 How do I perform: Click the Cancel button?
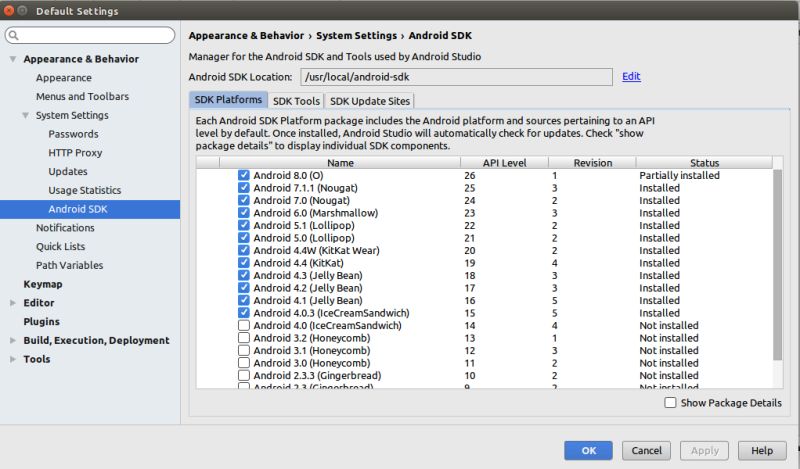click(646, 451)
